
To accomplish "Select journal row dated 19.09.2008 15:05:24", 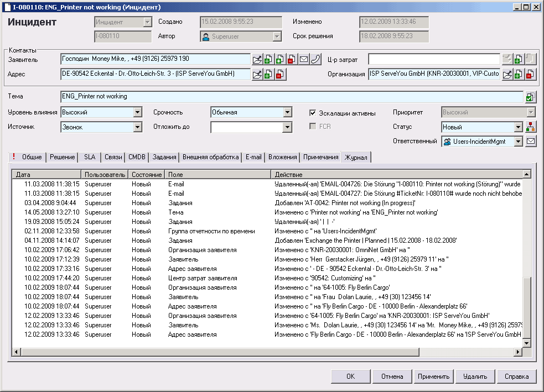I will tap(267, 222).
